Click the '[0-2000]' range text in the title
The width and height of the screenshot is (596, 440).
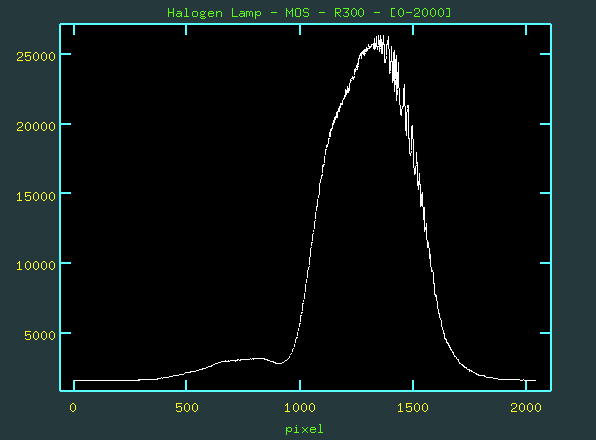point(421,13)
